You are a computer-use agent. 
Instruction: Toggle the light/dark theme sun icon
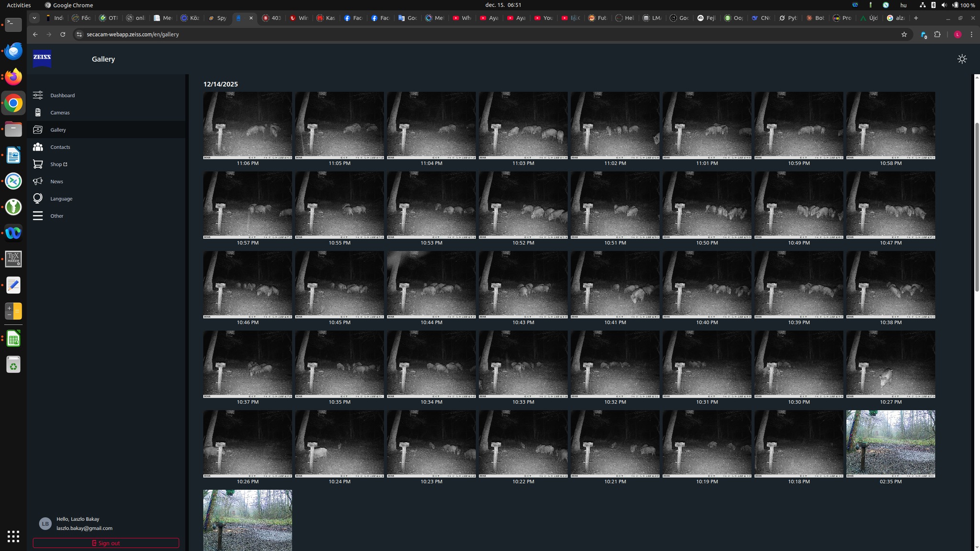click(962, 59)
